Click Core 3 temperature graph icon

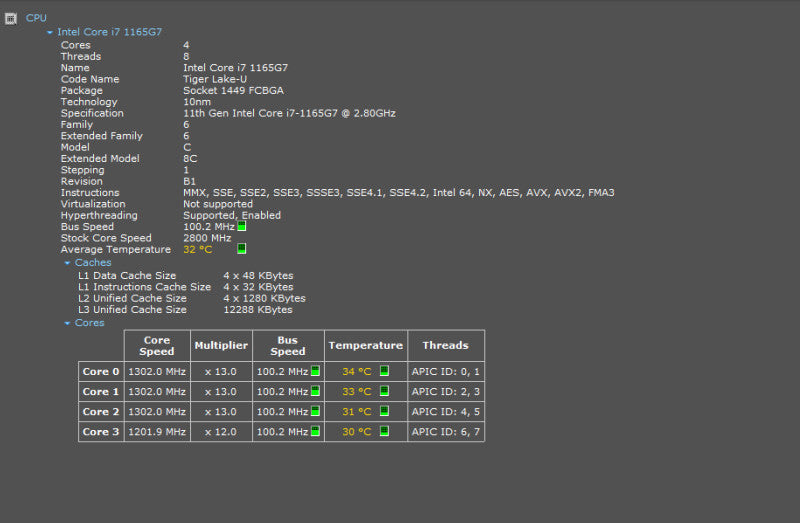tap(384, 431)
